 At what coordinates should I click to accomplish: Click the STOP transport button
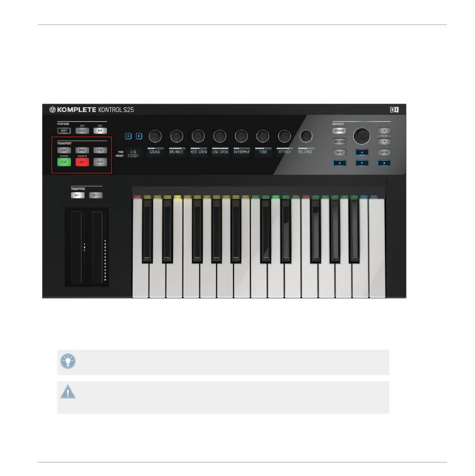point(100,162)
